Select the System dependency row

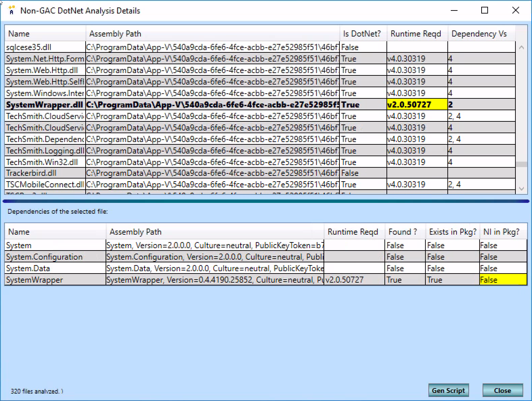[266, 245]
